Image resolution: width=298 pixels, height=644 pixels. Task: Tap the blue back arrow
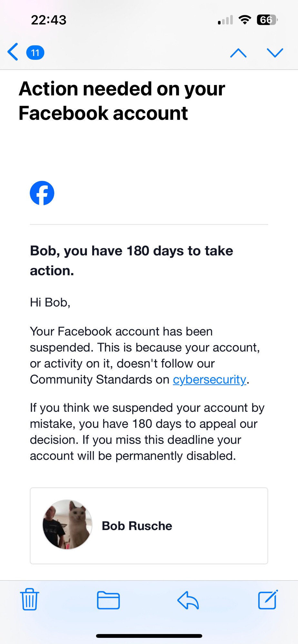point(13,52)
